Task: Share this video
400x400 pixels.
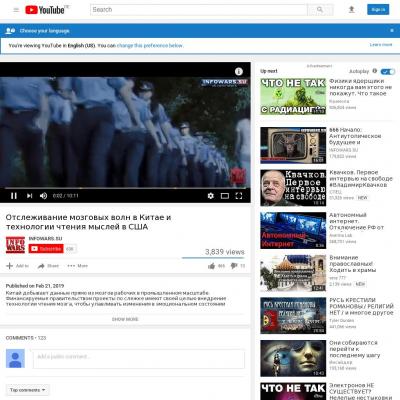Action: (x=48, y=266)
